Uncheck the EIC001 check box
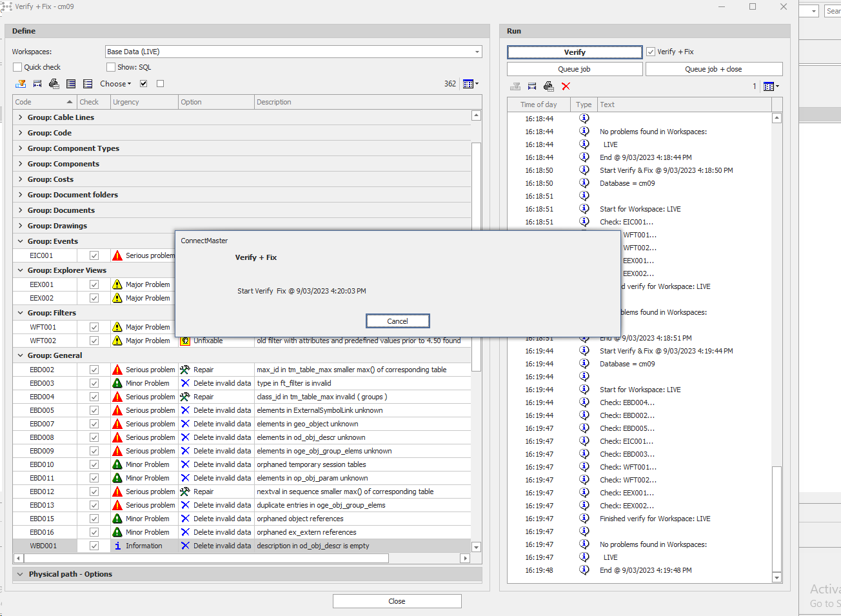Screen dimensions: 841x616 pos(94,255)
